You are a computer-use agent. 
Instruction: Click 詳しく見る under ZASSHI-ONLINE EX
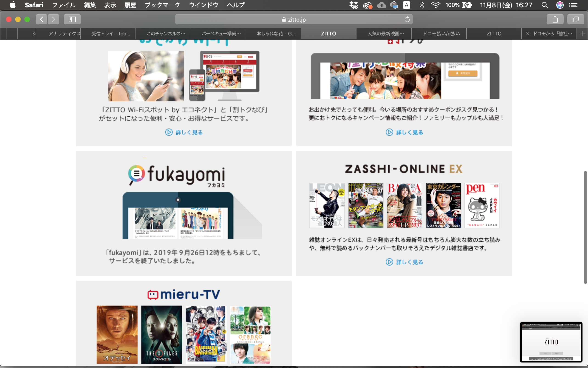(404, 262)
